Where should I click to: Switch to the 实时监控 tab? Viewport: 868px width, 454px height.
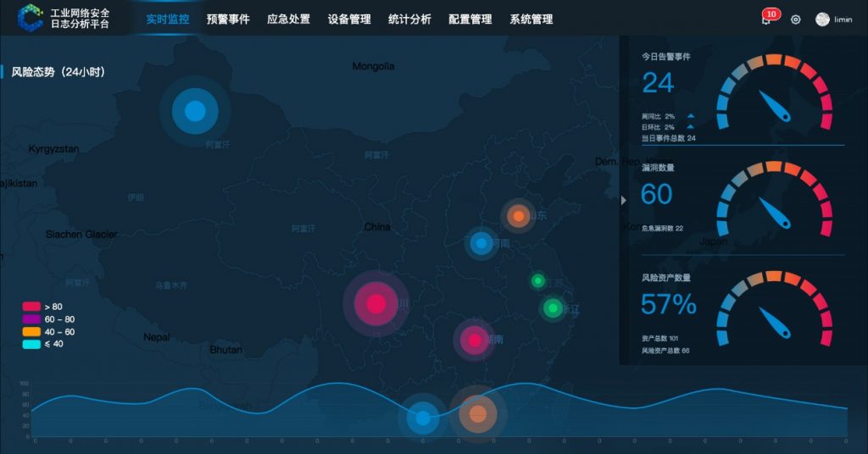168,19
